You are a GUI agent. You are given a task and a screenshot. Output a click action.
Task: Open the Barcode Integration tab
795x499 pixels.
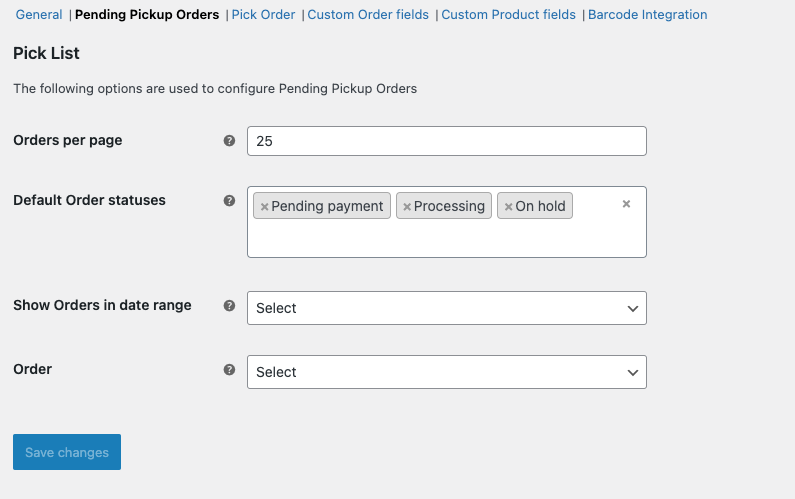pos(647,15)
